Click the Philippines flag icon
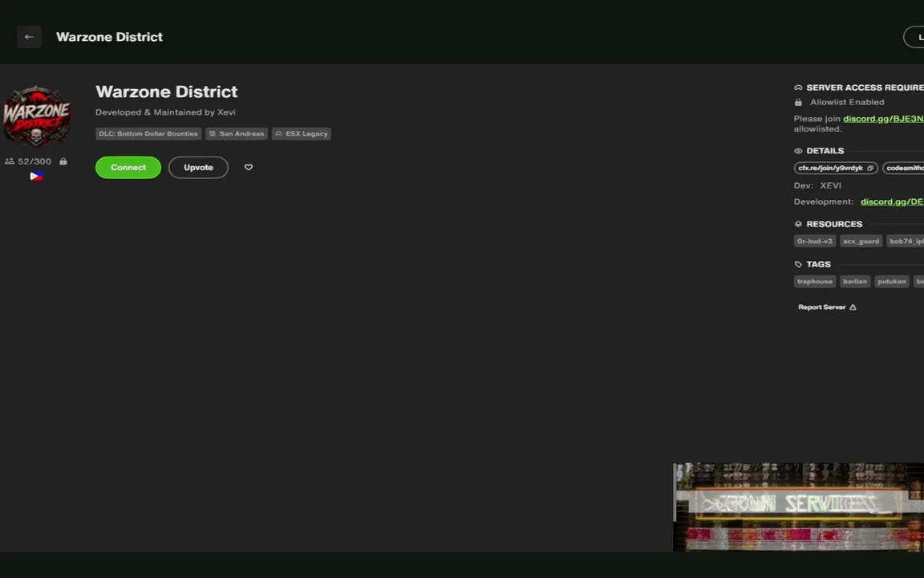 (37, 176)
